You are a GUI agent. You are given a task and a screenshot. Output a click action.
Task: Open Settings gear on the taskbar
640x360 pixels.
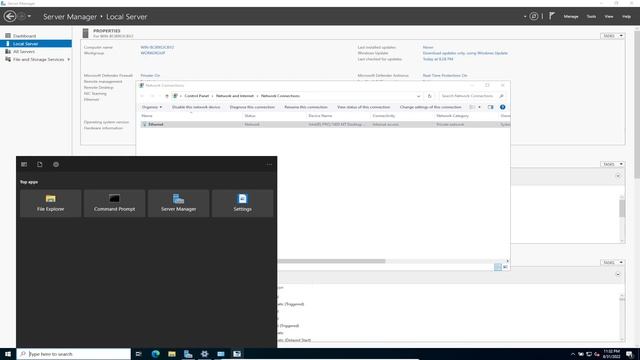(x=204, y=354)
